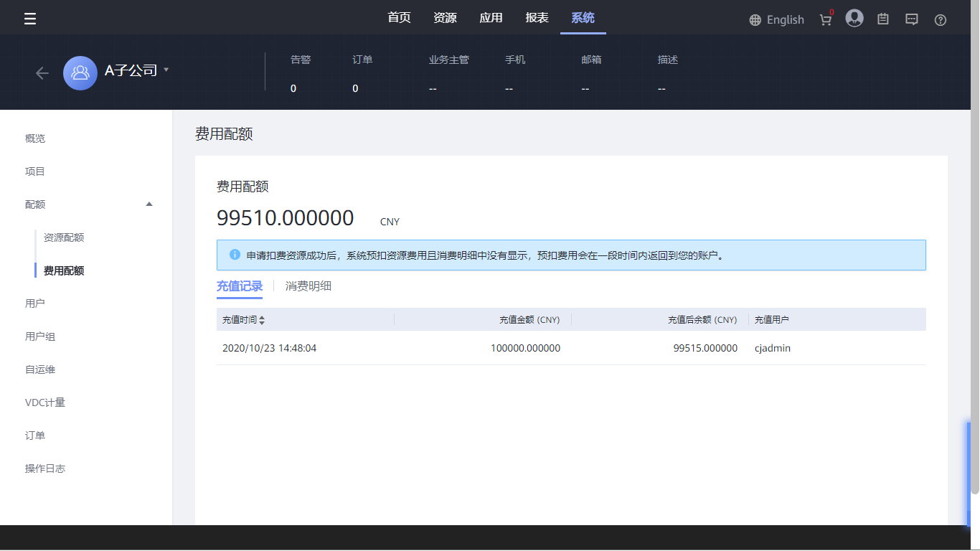Open the 用户组 sidebar item
Screen dimensions: 980x551
(x=40, y=336)
